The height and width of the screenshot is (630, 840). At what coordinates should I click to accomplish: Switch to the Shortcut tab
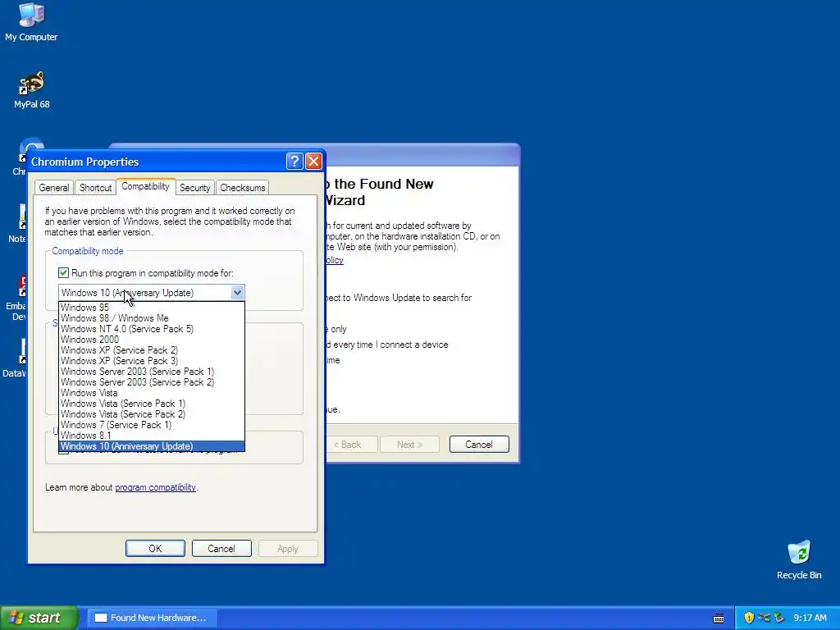tap(95, 188)
